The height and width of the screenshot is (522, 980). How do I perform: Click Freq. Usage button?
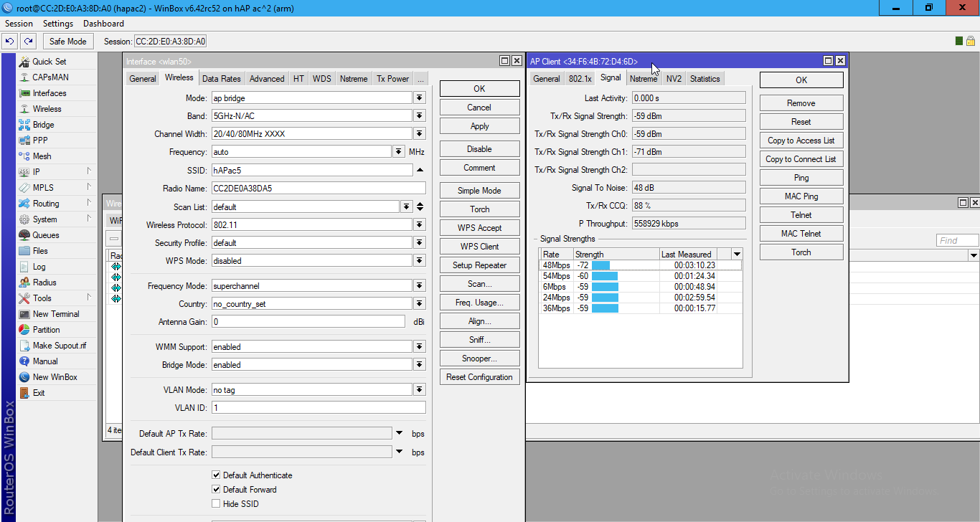(x=479, y=303)
